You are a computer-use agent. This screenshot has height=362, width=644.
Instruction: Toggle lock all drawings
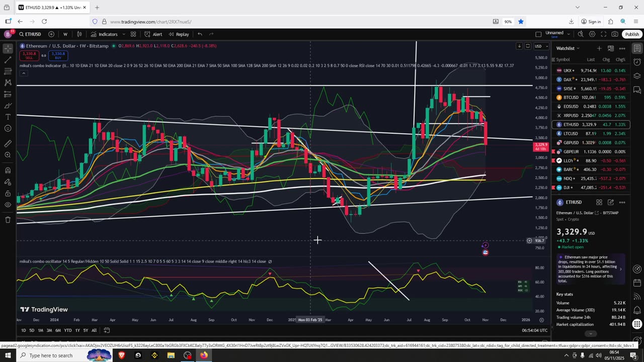click(8, 194)
